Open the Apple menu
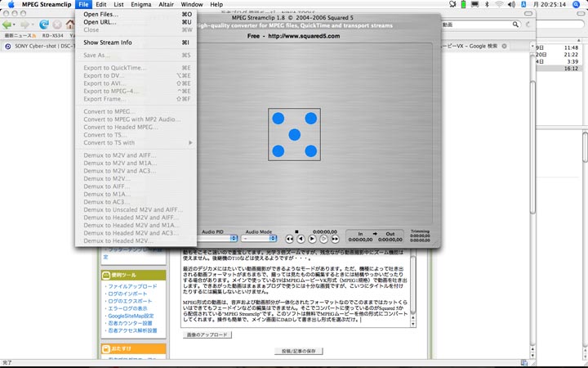The width and height of the screenshot is (588, 368). [x=11, y=5]
